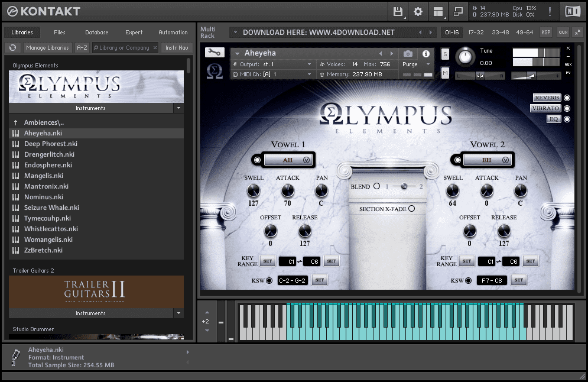Click the warning exclamation icon
Screen dimensions: 588x382
pos(550,12)
